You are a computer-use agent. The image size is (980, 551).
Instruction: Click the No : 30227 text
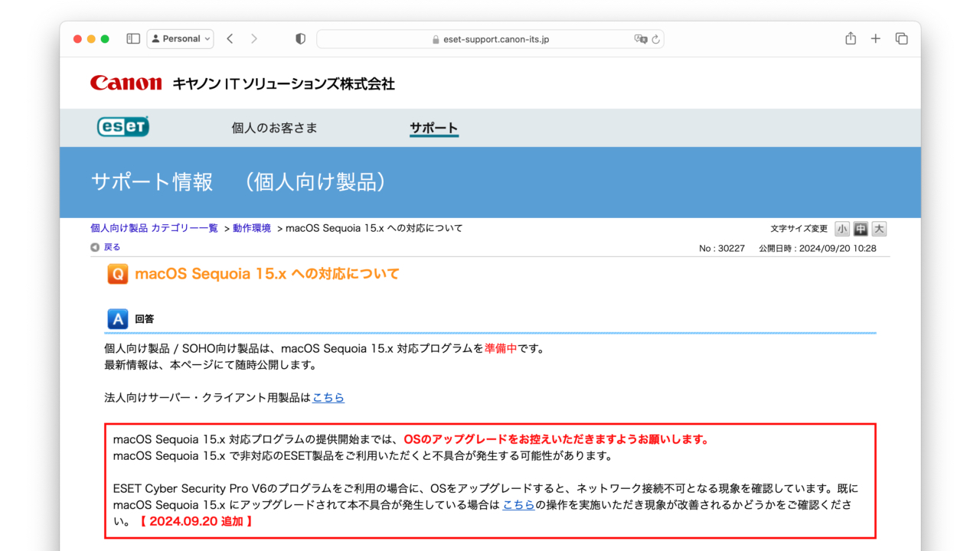[722, 248]
